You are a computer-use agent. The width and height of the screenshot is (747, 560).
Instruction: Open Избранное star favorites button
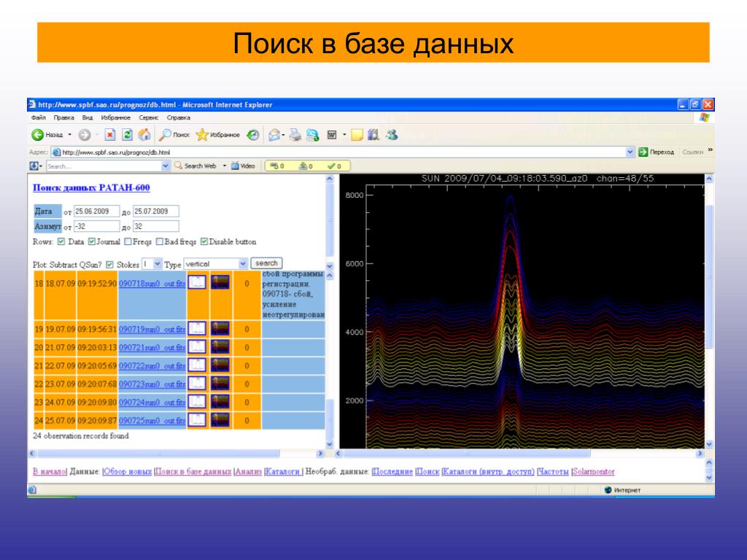[x=217, y=135]
